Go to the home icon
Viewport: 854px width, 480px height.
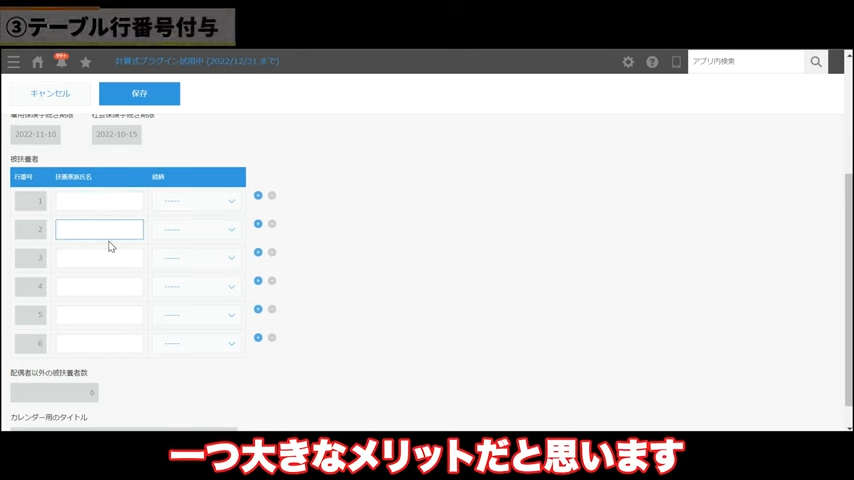coord(38,62)
